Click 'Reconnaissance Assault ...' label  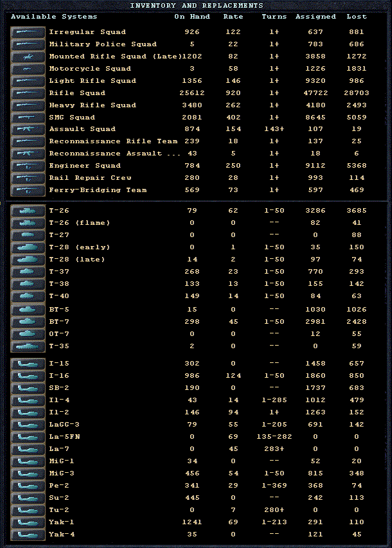click(114, 154)
